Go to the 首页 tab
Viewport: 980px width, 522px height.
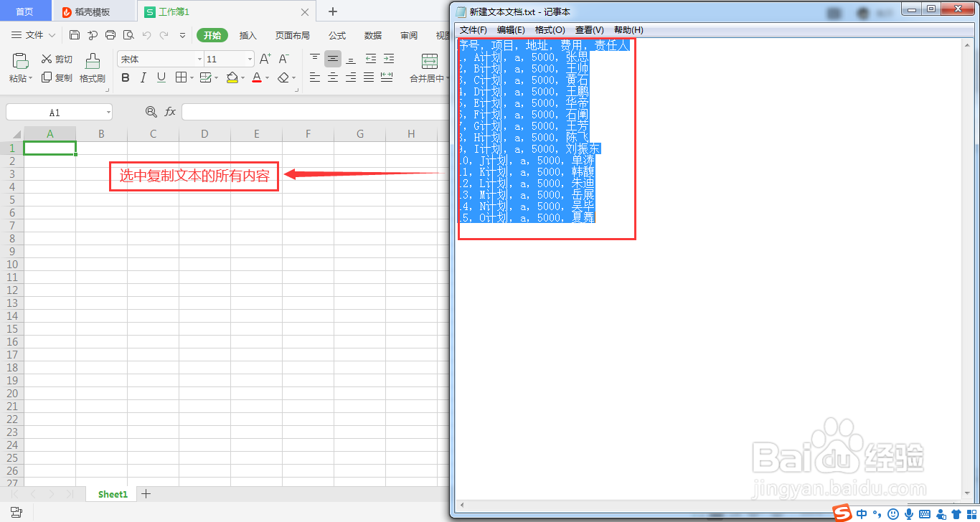(x=24, y=12)
